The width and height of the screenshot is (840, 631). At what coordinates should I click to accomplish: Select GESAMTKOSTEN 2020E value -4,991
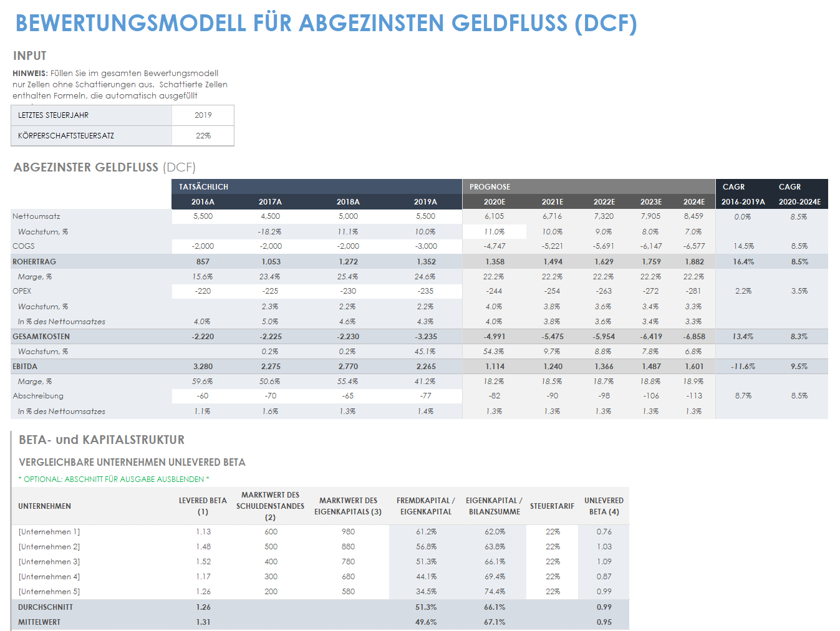[x=495, y=337]
